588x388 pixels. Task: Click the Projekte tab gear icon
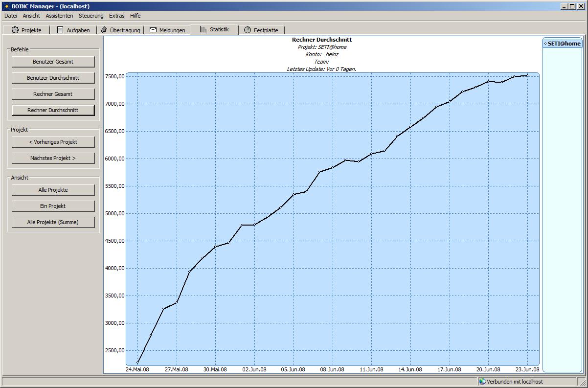(x=15, y=30)
